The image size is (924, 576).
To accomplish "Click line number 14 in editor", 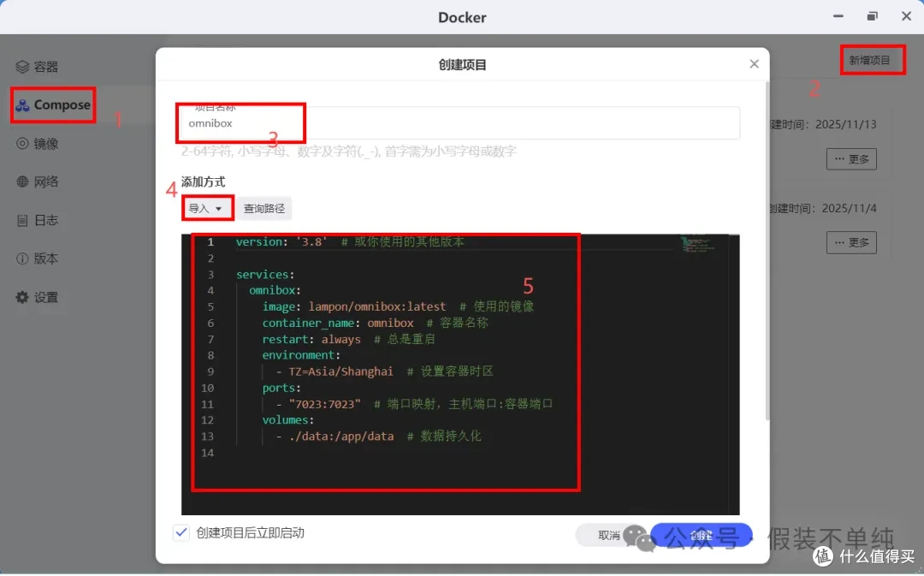I will tap(207, 454).
